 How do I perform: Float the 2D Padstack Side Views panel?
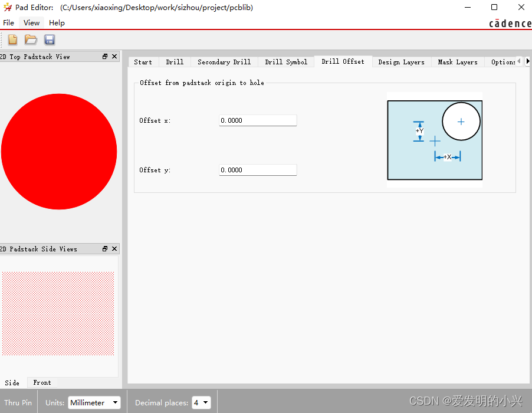click(x=105, y=249)
